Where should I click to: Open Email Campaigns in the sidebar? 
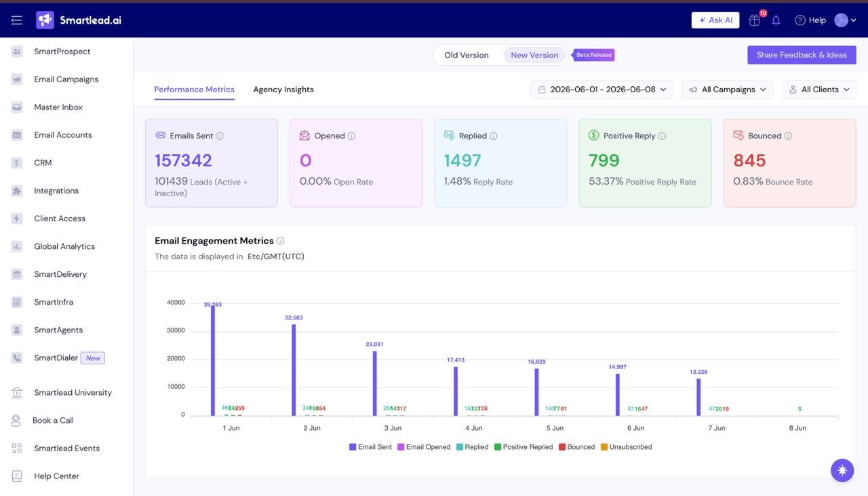pos(66,79)
